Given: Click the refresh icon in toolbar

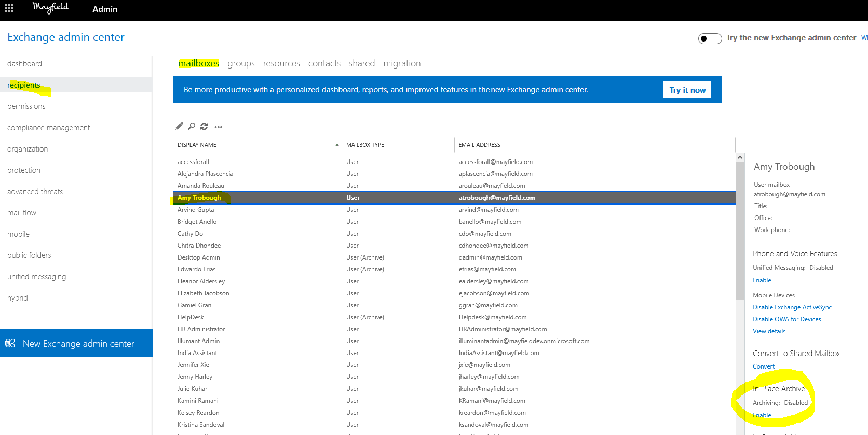Looking at the screenshot, I should (x=204, y=126).
